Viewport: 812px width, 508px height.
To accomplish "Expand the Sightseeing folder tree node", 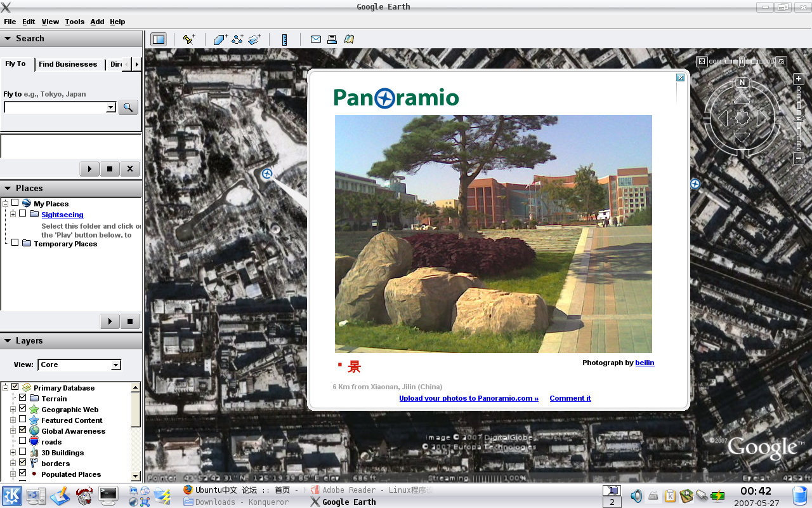I will (13, 214).
